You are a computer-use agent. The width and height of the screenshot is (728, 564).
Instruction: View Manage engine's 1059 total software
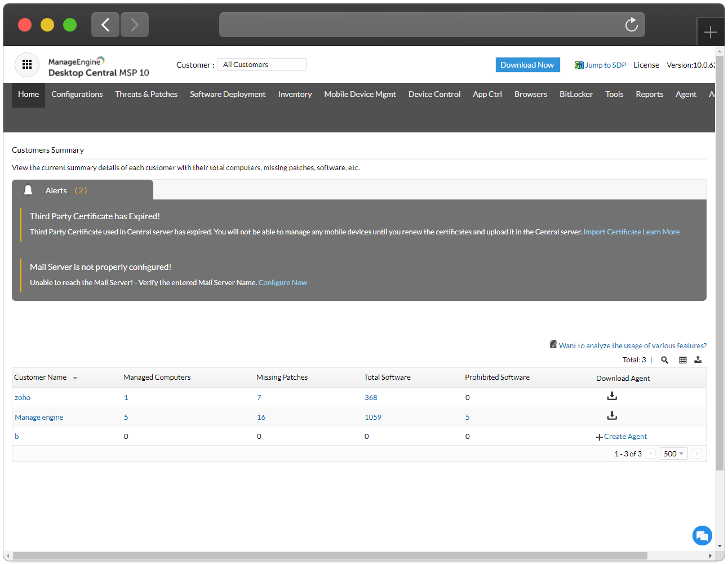[x=373, y=418]
